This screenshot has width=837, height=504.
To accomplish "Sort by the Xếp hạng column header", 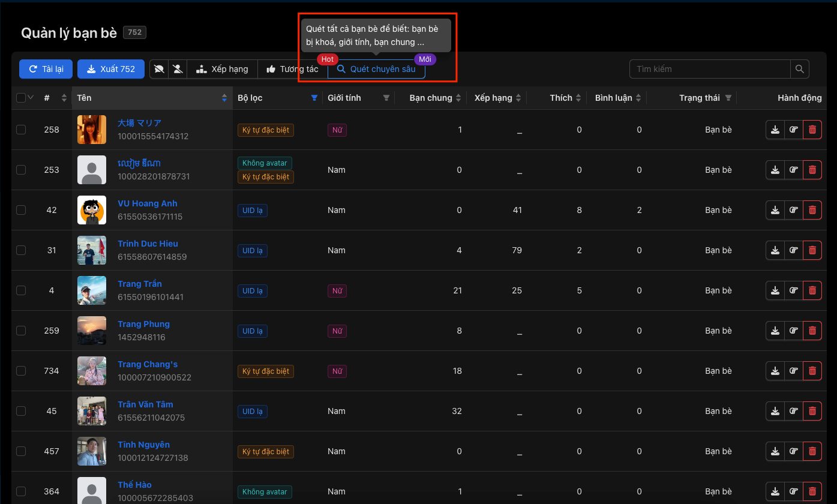I will click(x=497, y=98).
